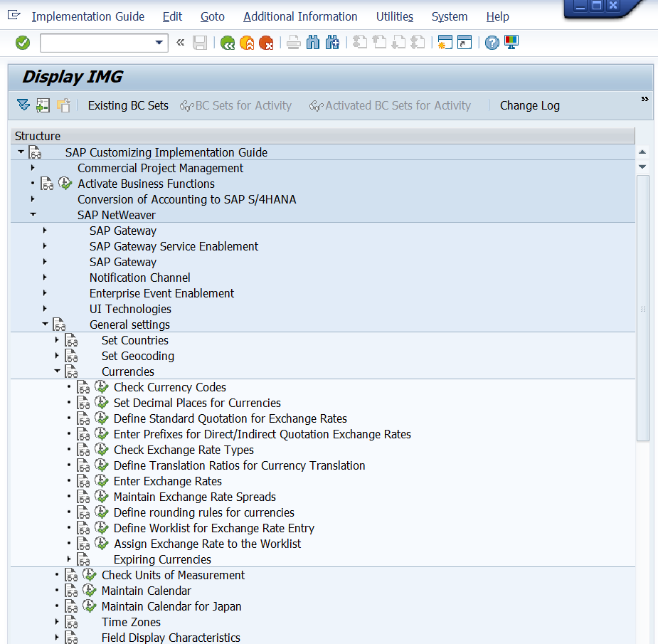The height and width of the screenshot is (644, 658).
Task: Open the Utilities menu
Action: click(395, 17)
